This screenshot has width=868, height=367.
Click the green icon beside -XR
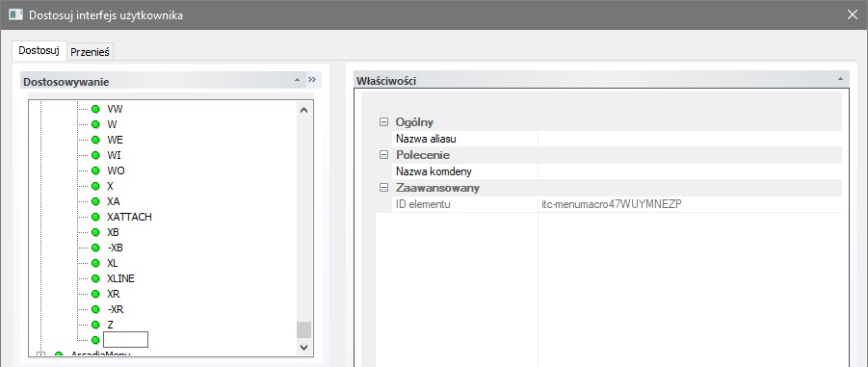[95, 309]
